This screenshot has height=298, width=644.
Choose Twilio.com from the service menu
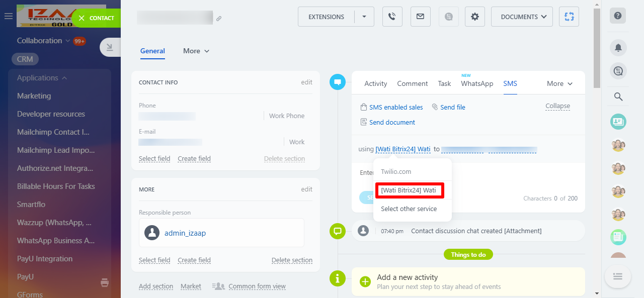(x=396, y=171)
